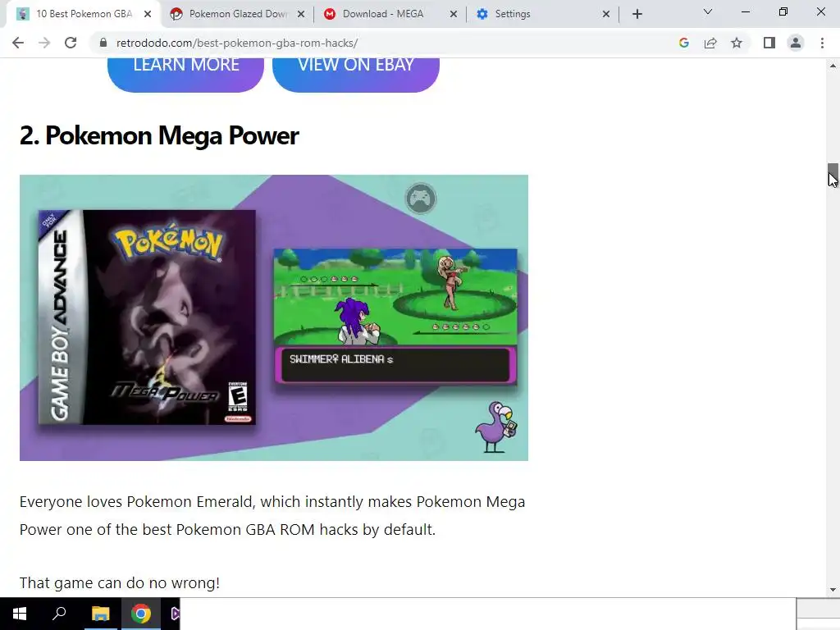Click the Pokemon Mega Power article image
This screenshot has width=840, height=630.
click(274, 317)
